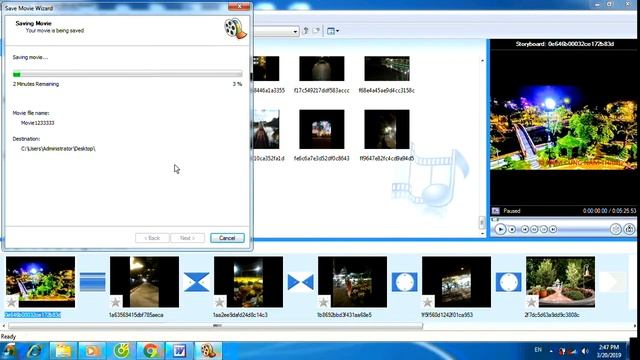Select collection clip f17c549217ddf583accc
Image resolution: width=640 pixels, height=360 pixels.
tap(322, 69)
